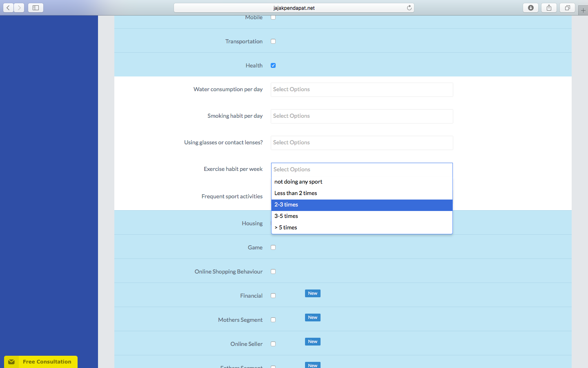Click the 'Health' label

point(254,65)
